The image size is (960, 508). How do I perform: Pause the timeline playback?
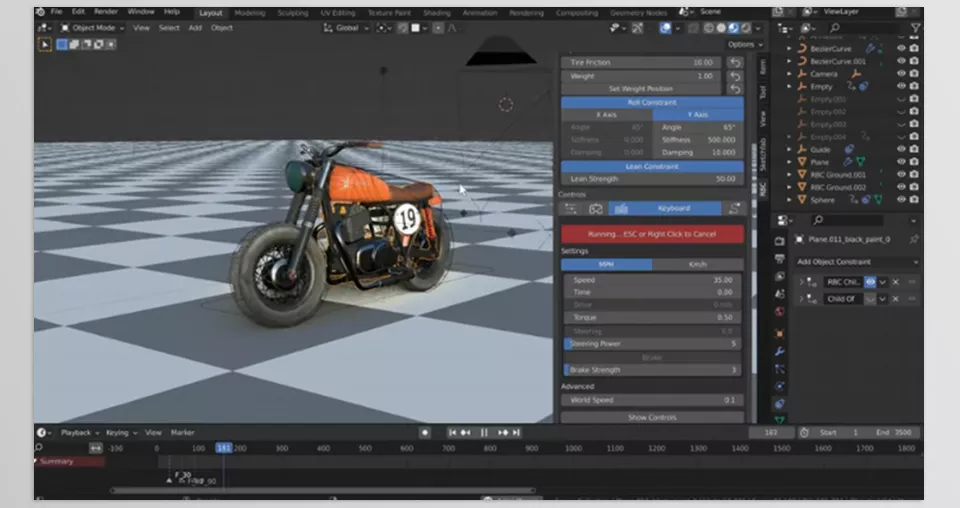click(484, 432)
